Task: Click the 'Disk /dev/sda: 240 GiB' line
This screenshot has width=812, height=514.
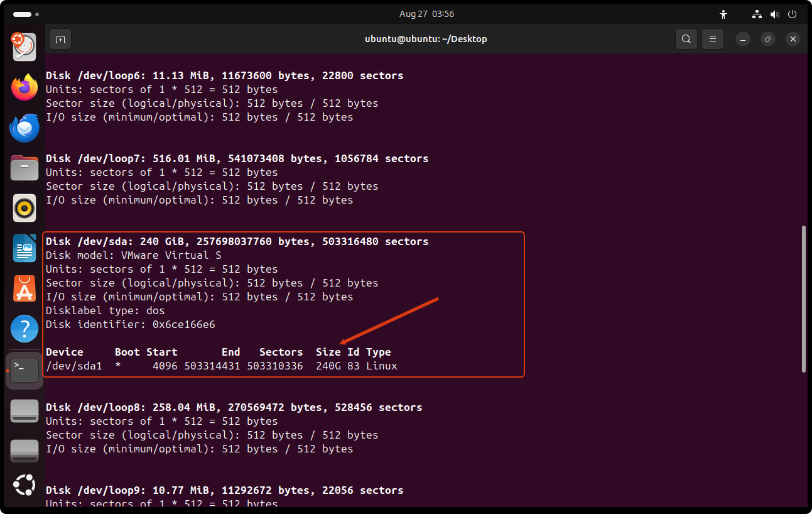Action: point(237,241)
